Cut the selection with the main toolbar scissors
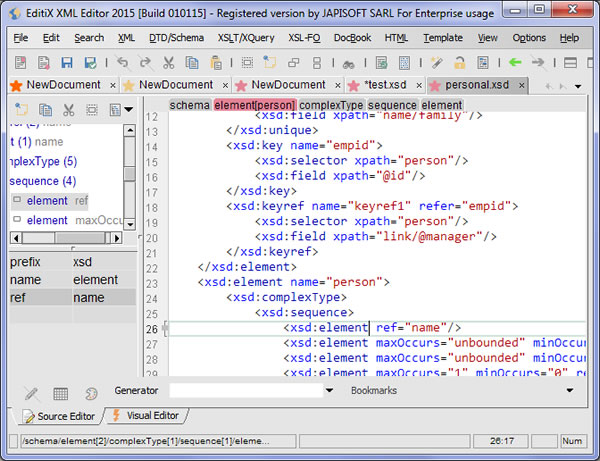Screen dimensions: 600x461 coord(168,62)
